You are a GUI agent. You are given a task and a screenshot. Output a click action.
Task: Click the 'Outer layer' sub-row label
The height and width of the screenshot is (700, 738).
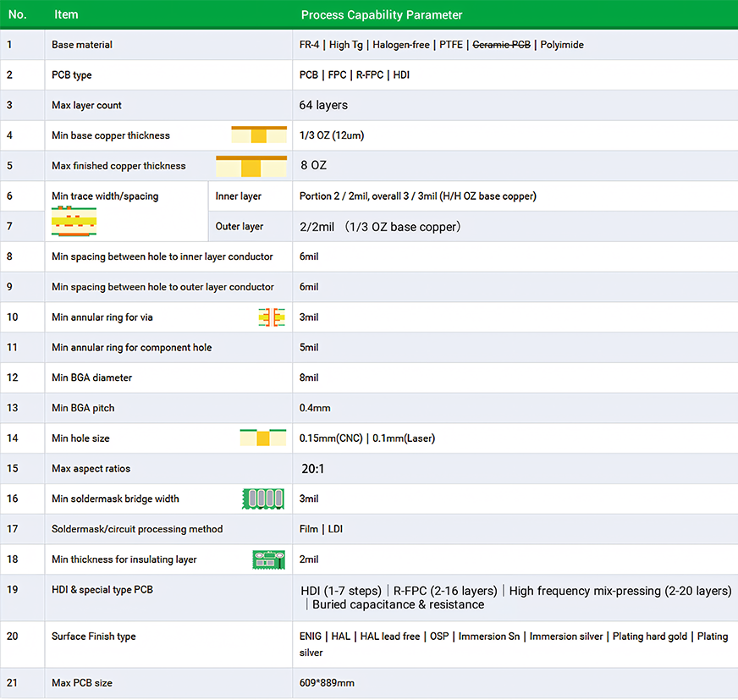coord(240,227)
